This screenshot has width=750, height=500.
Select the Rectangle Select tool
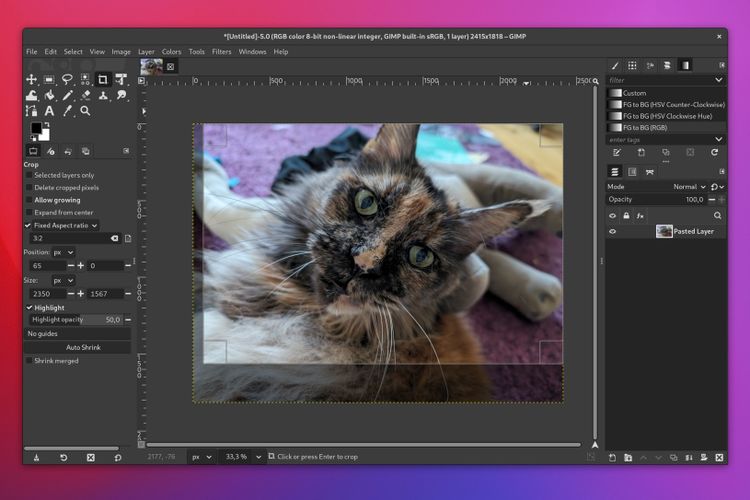pos(49,79)
